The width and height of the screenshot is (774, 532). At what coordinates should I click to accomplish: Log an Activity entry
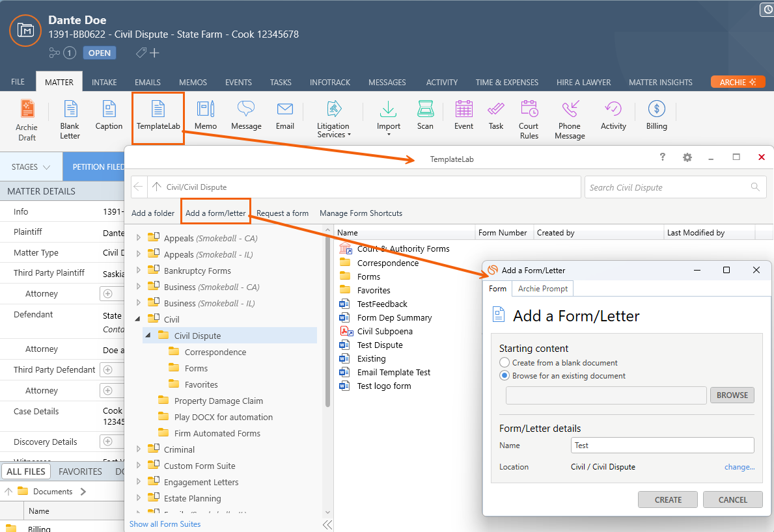[x=613, y=115]
